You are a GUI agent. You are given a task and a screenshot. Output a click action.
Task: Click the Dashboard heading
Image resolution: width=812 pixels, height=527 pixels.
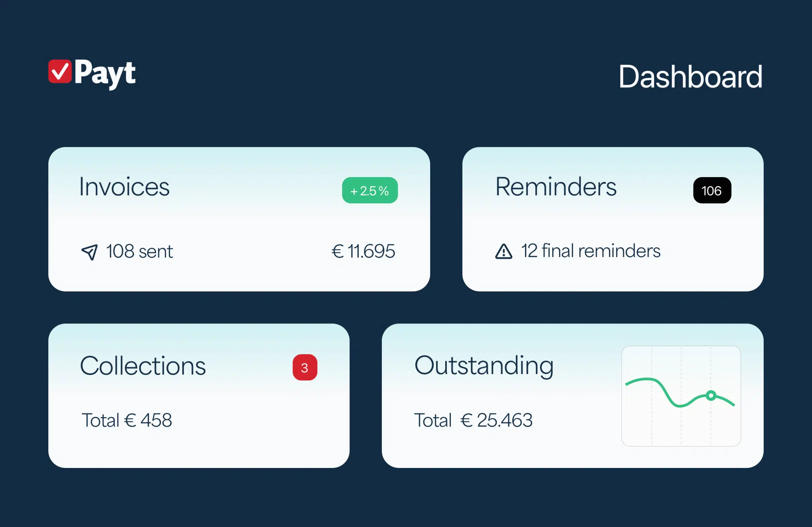coord(690,76)
